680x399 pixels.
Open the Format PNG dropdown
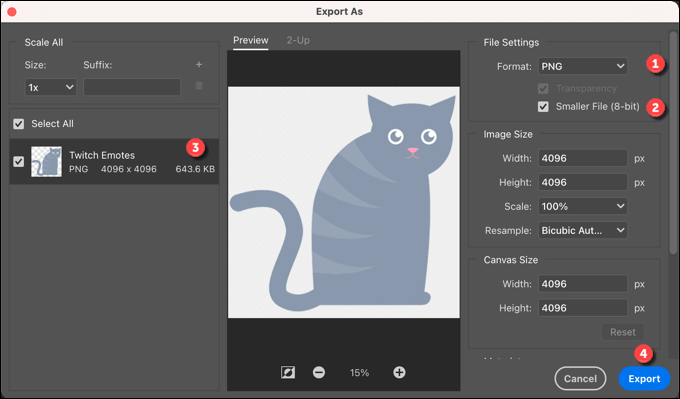(x=583, y=66)
